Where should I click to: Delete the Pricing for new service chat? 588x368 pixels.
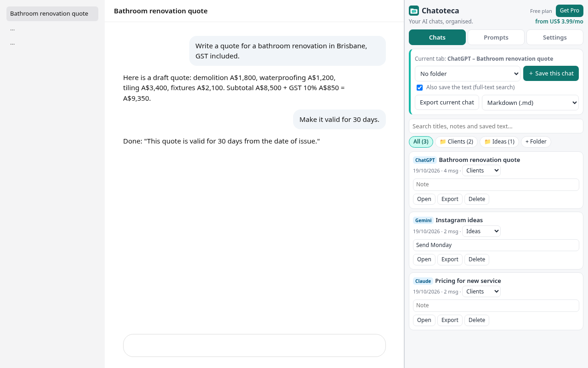pyautogui.click(x=477, y=320)
